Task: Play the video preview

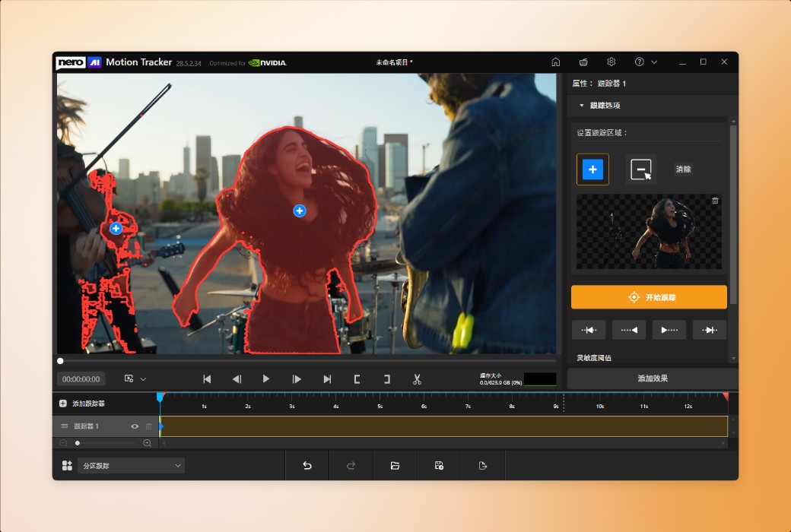Action: click(x=266, y=378)
